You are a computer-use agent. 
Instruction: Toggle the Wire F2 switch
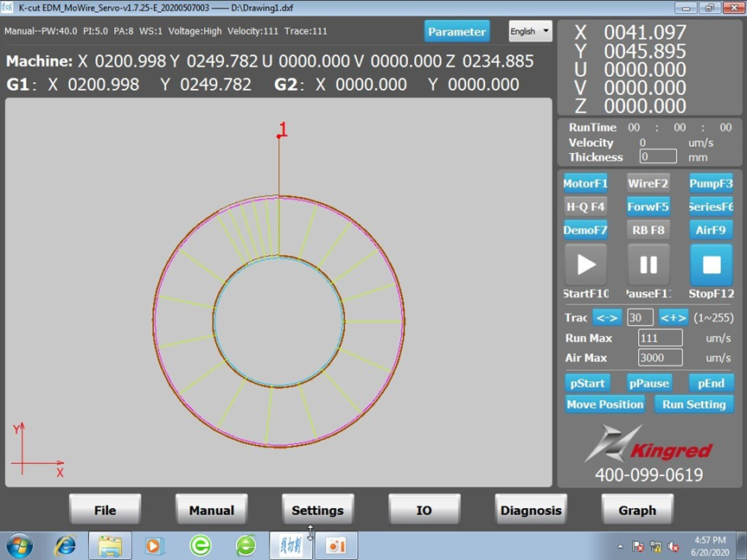point(648,183)
